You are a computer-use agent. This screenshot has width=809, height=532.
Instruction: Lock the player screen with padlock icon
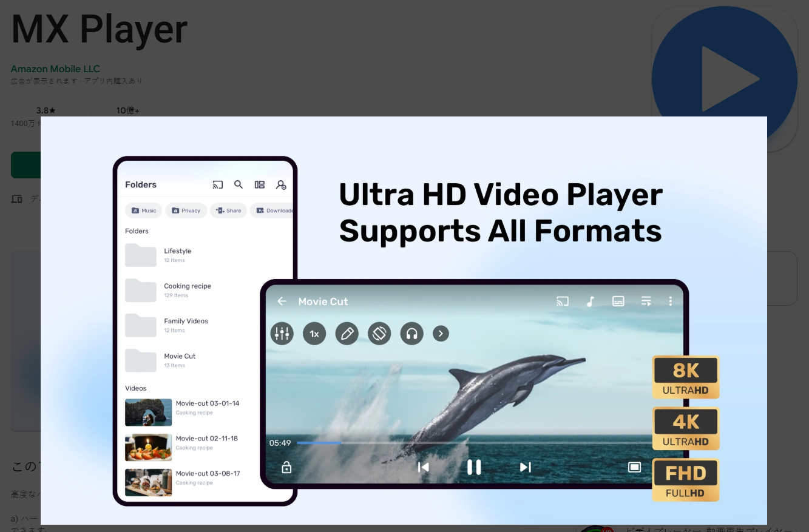click(x=286, y=467)
